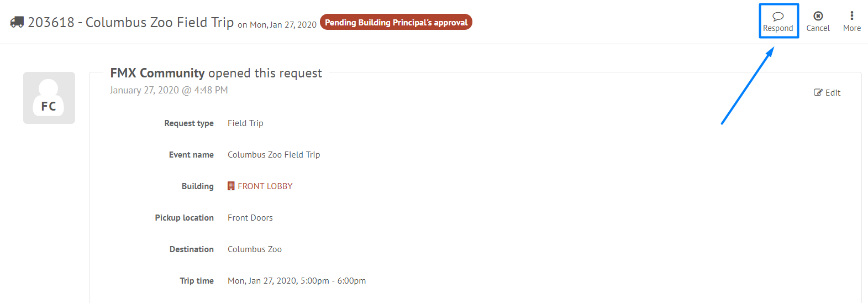The width and height of the screenshot is (868, 303).
Task: Click the Front Doors pickup location value
Action: point(250,218)
